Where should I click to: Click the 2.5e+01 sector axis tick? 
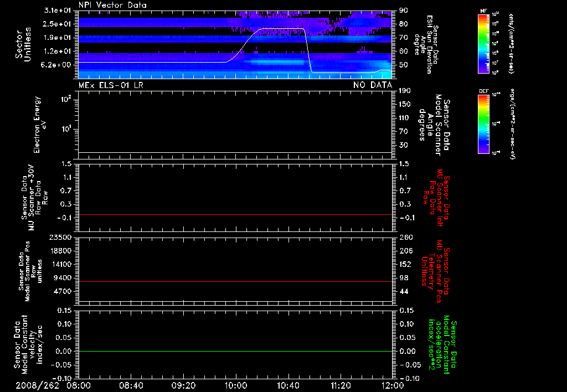click(x=57, y=24)
